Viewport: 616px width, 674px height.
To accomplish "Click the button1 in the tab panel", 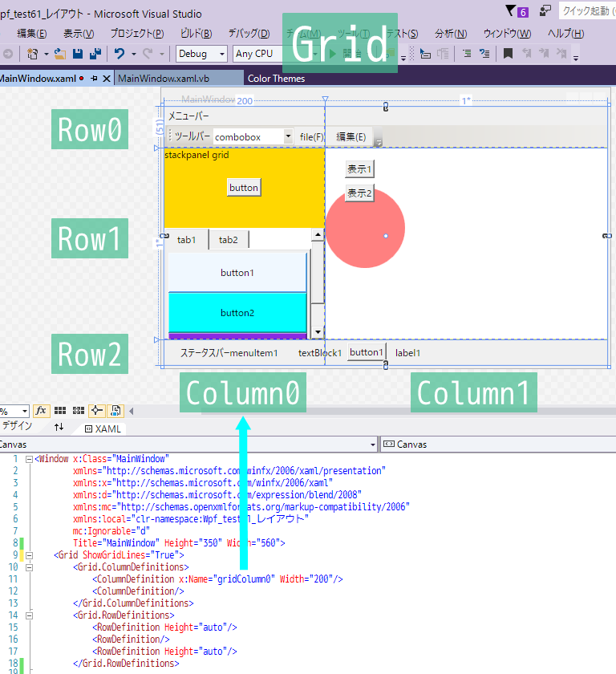I will 237,273.
